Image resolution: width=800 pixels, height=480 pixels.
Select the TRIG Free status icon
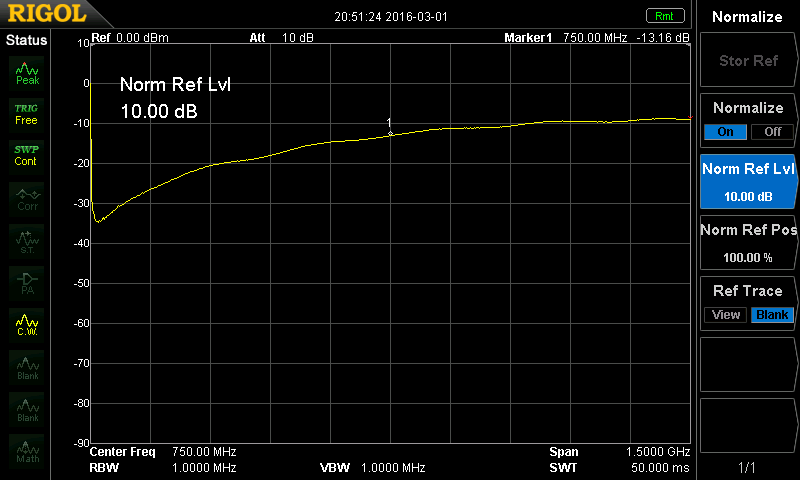tap(27, 113)
